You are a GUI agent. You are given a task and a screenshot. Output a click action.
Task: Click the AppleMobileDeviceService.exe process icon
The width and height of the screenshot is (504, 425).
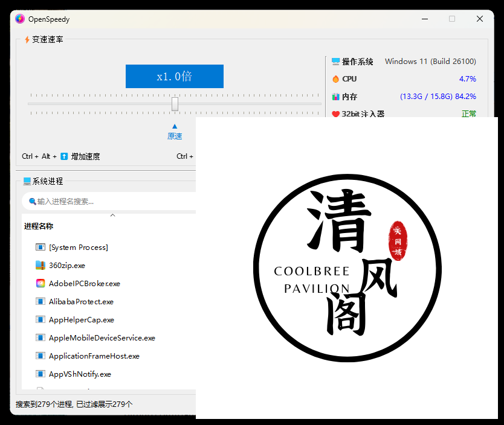[x=40, y=337]
